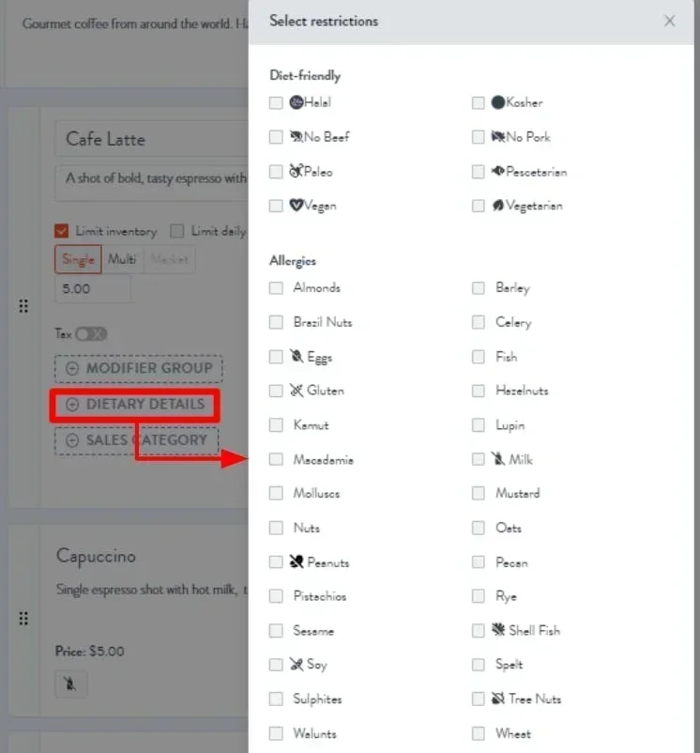The height and width of the screenshot is (753, 700).
Task: Click the Kamut label
Action: point(311,425)
